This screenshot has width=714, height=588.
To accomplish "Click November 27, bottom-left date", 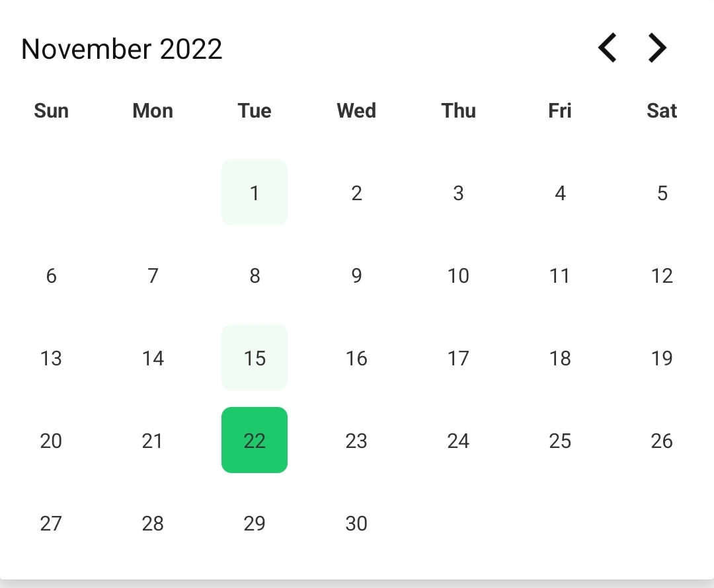I will 51,523.
